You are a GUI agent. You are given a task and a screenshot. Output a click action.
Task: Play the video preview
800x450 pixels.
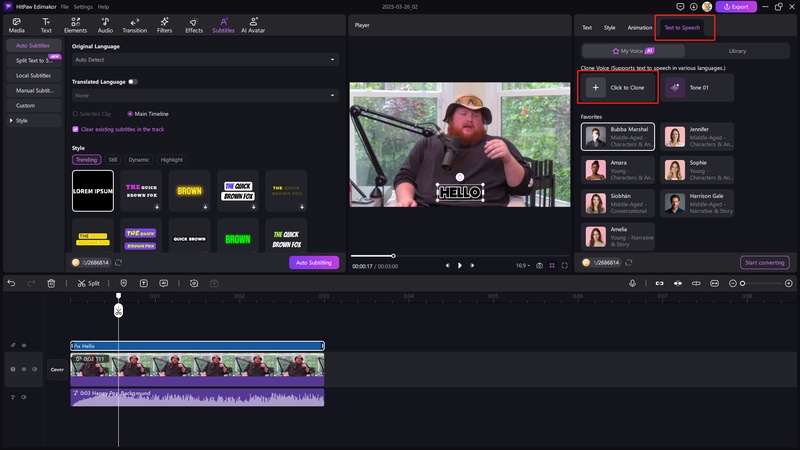[x=460, y=265]
